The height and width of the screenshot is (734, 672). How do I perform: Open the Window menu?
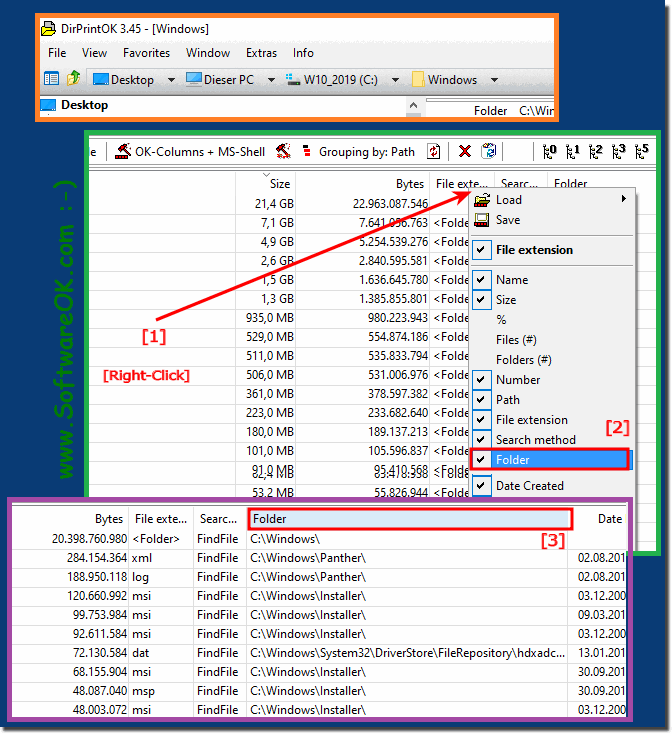coord(208,53)
